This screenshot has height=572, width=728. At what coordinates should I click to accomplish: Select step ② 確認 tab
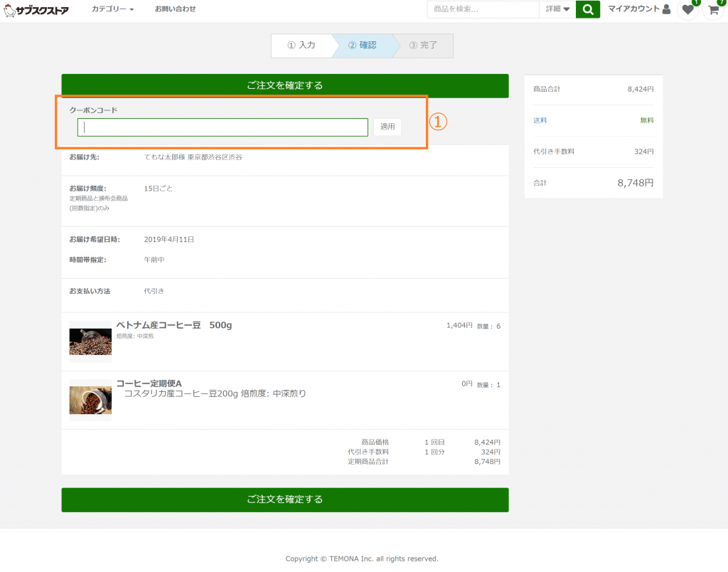(362, 46)
